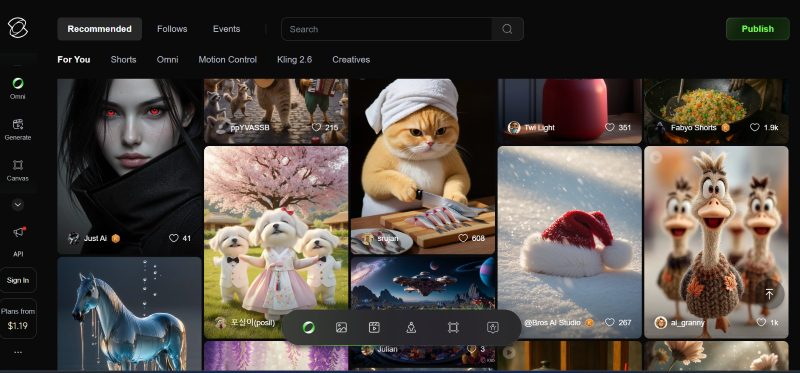This screenshot has height=373, width=800.
Task: Like the Julian post with 3 likes
Action: click(x=471, y=349)
